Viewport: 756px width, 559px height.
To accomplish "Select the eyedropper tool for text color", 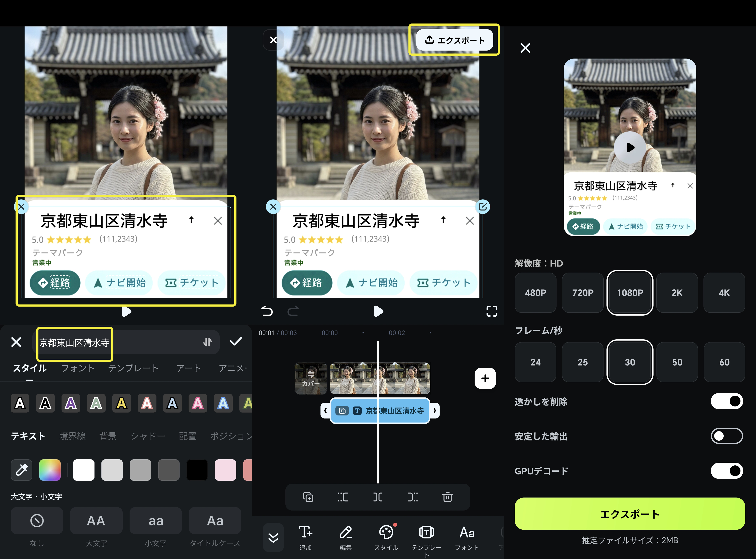I will click(21, 470).
